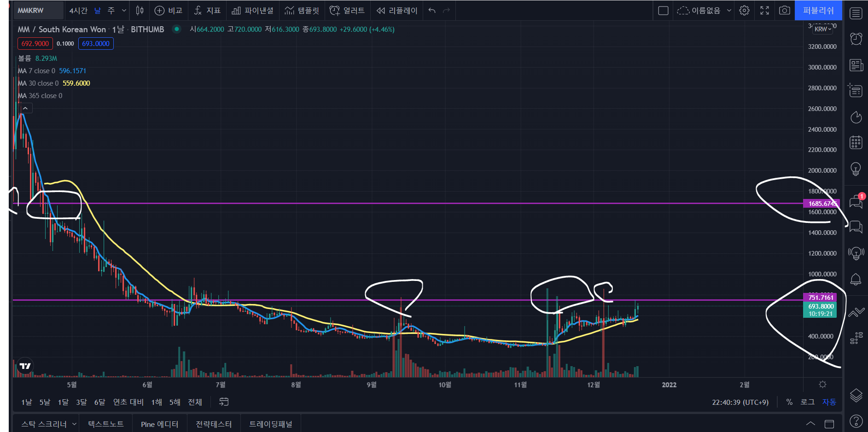Expand the bottom panel with chevron up

(x=810, y=424)
